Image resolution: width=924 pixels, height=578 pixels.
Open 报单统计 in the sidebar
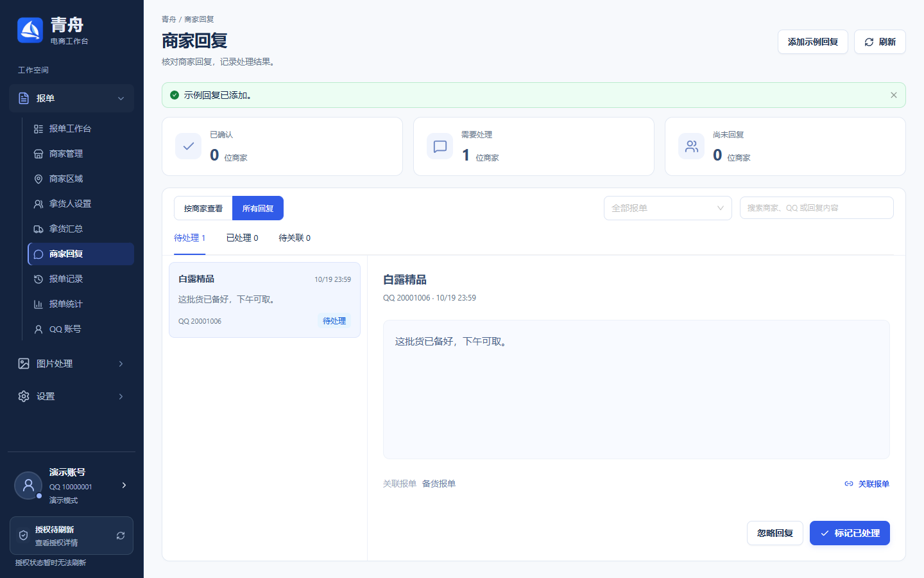click(81, 304)
